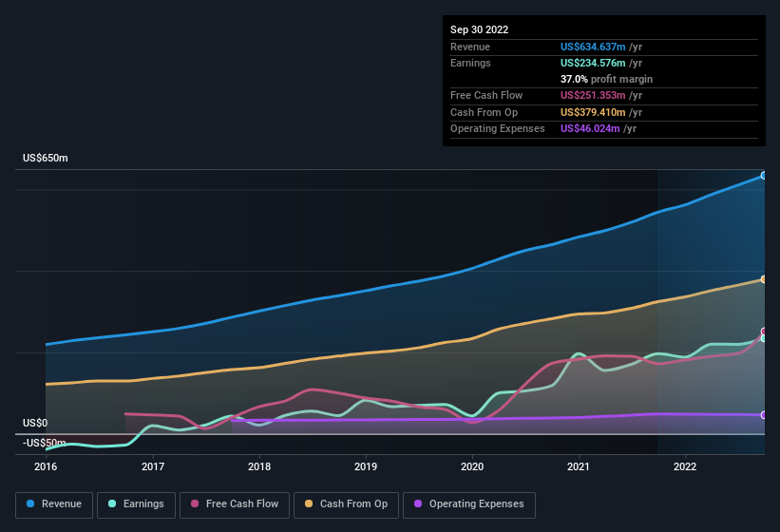The width and height of the screenshot is (780, 532).
Task: Click the Free Cash Flow label in tooltip
Action: (x=486, y=95)
